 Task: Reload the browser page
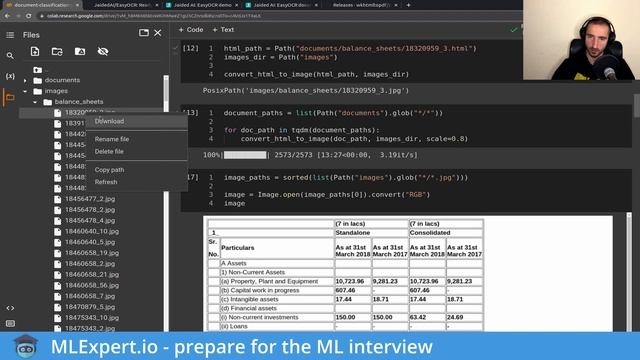coord(29,16)
